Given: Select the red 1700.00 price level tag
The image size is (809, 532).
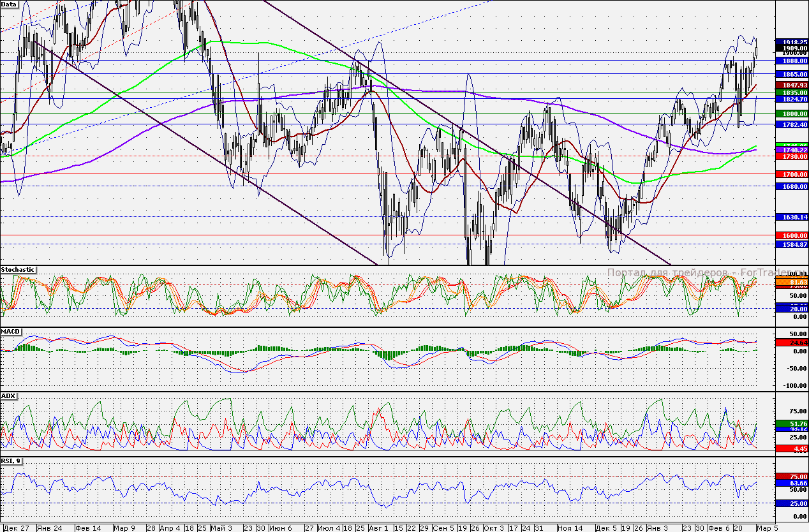Looking at the screenshot, I should click(791, 174).
